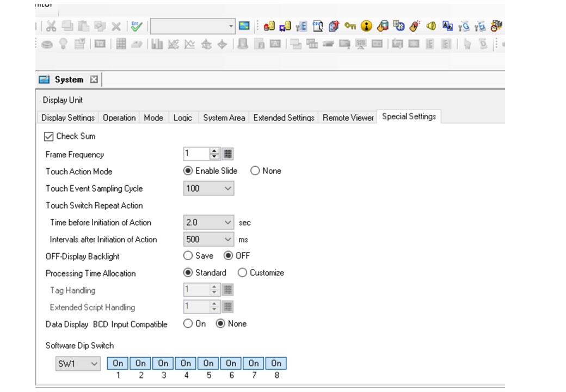Choose Customize for Processing Time Allocation
The width and height of the screenshot is (566, 392).
click(x=242, y=273)
